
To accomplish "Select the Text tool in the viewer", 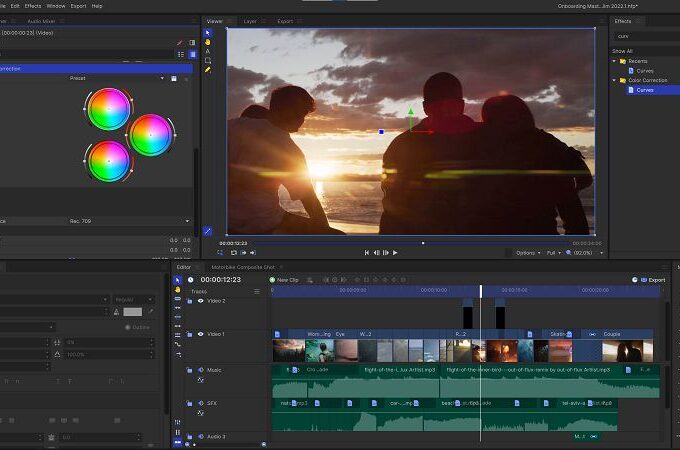I will (x=208, y=51).
